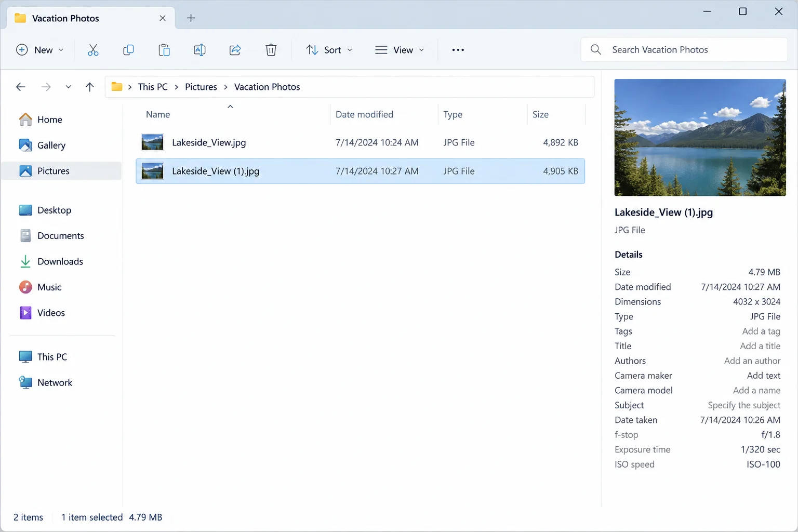Expand chevron after This PC in path

click(x=177, y=87)
